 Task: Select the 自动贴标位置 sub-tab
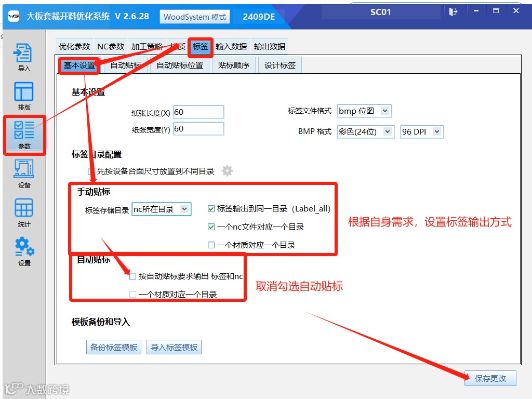180,65
